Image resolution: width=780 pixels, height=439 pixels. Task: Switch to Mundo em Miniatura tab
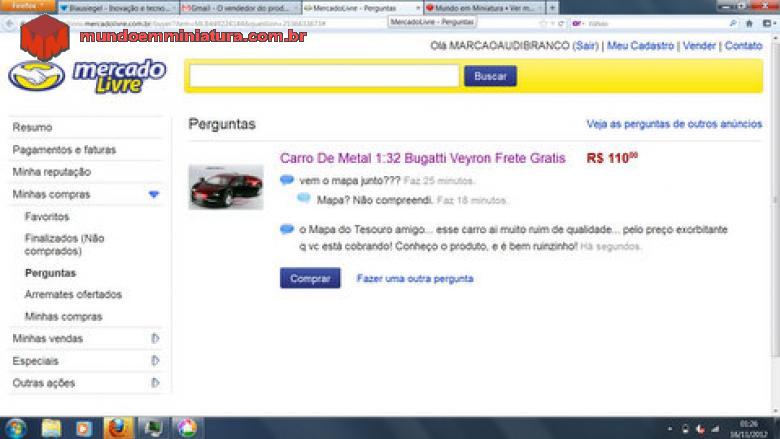point(480,7)
